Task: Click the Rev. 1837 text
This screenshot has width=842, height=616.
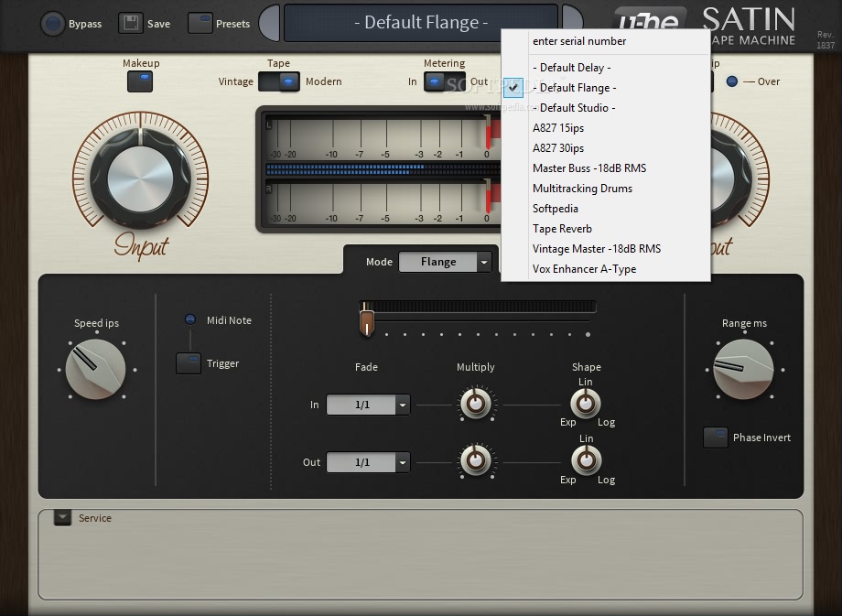Action: click(826, 40)
